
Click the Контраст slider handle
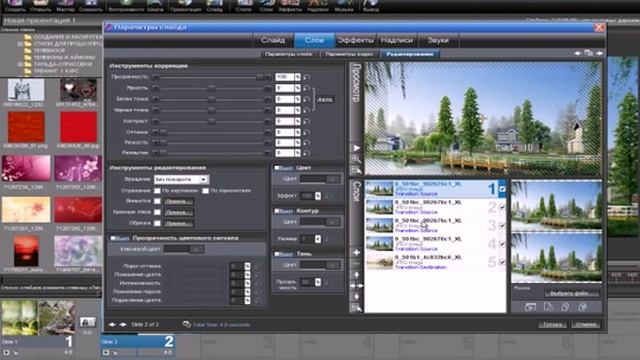point(211,121)
